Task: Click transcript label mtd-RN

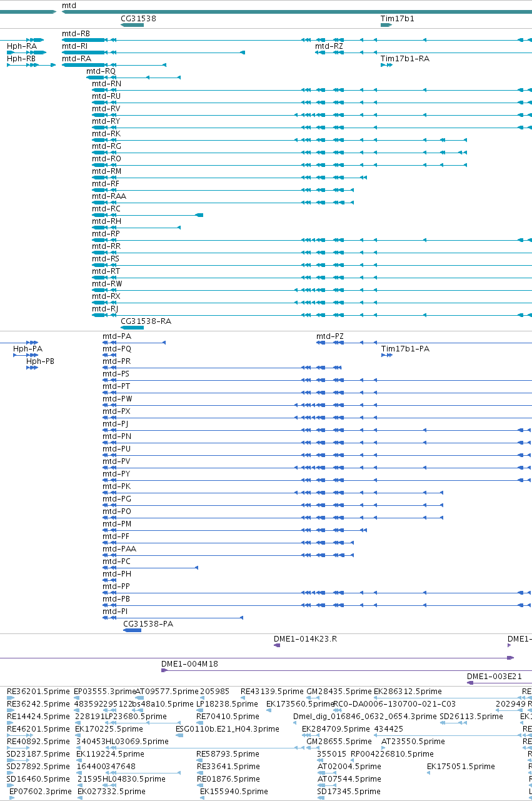Action: (106, 83)
